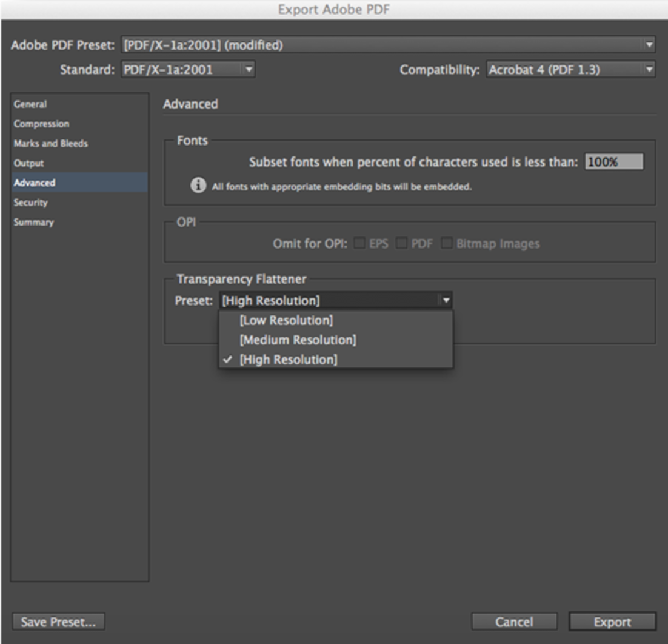This screenshot has width=668, height=644.
Task: Choose [Medium Resolution] from preset list
Action: [x=336, y=340]
